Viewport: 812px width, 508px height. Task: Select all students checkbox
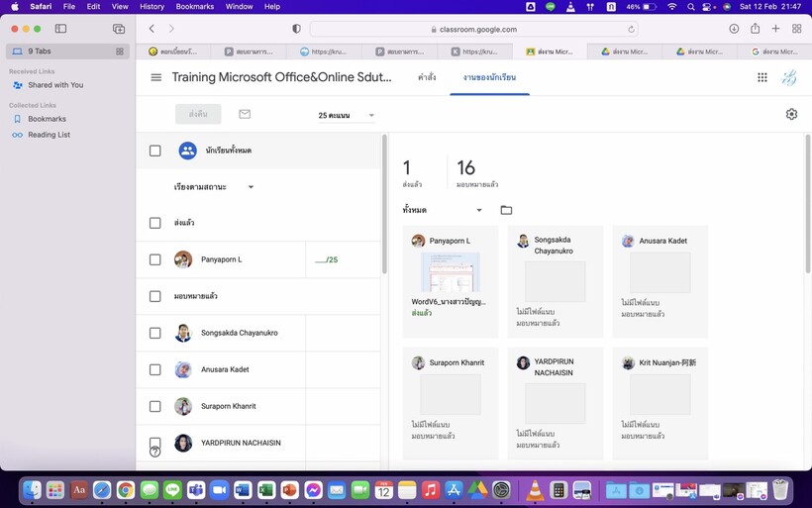154,151
